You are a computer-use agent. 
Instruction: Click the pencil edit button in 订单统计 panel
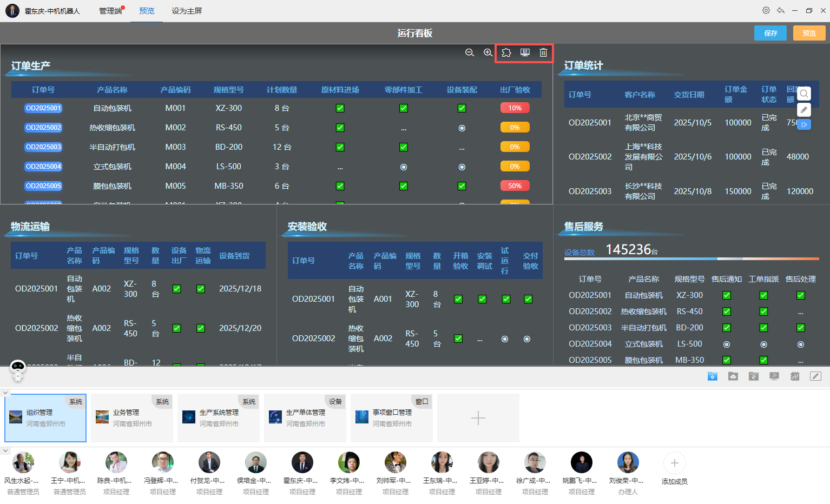(x=804, y=110)
